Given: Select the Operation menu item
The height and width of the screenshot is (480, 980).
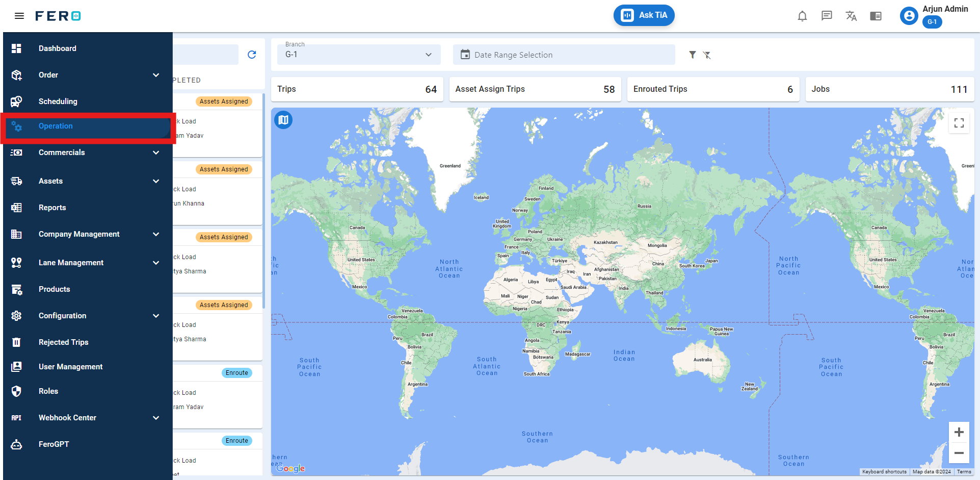Looking at the screenshot, I should [x=88, y=126].
